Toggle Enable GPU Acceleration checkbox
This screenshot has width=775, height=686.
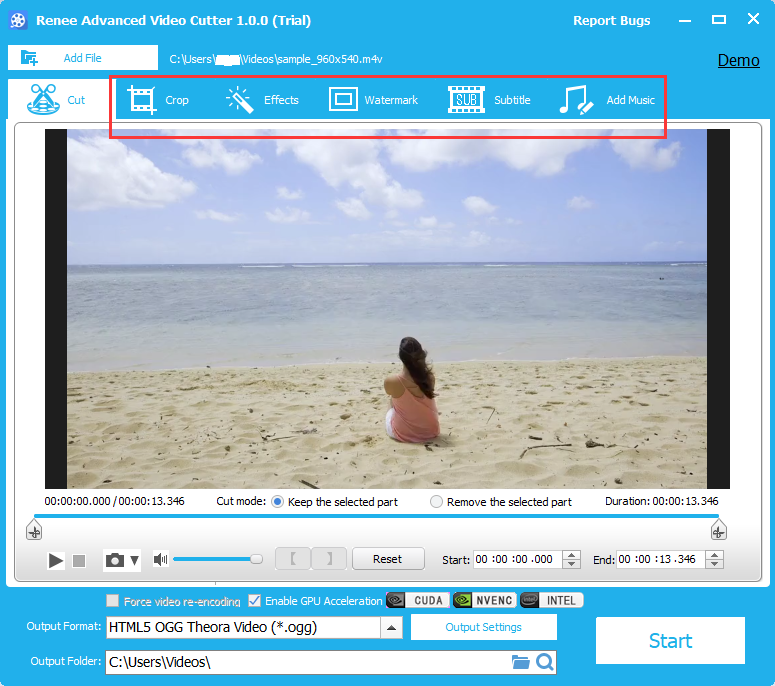tap(254, 601)
